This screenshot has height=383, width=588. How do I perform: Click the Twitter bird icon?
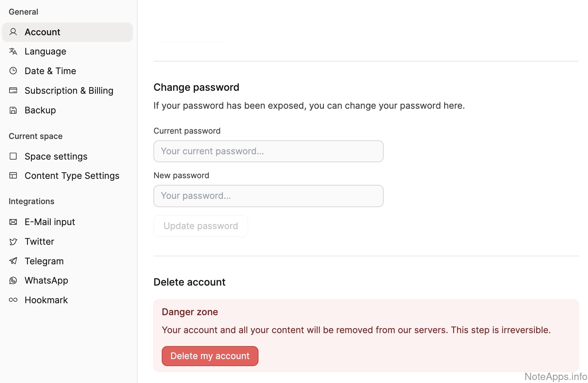(13, 241)
